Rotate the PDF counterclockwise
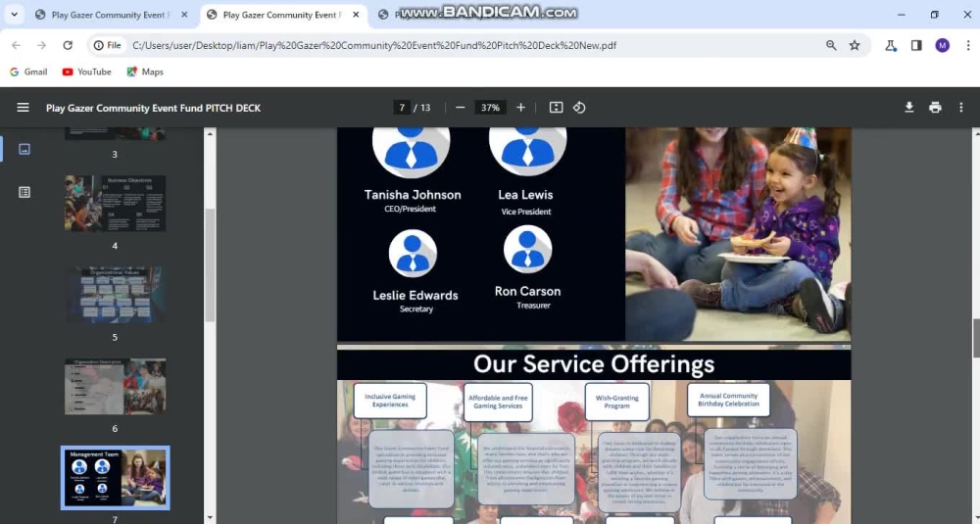 (579, 108)
